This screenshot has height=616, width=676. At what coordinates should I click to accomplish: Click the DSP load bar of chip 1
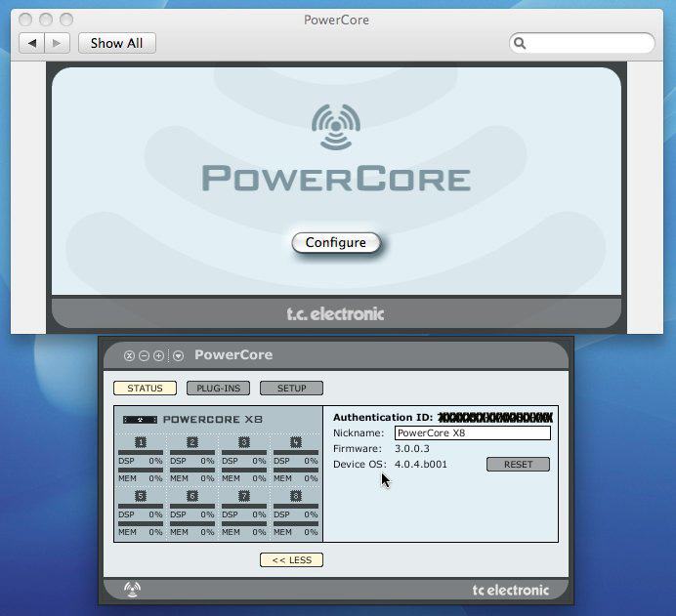141,453
